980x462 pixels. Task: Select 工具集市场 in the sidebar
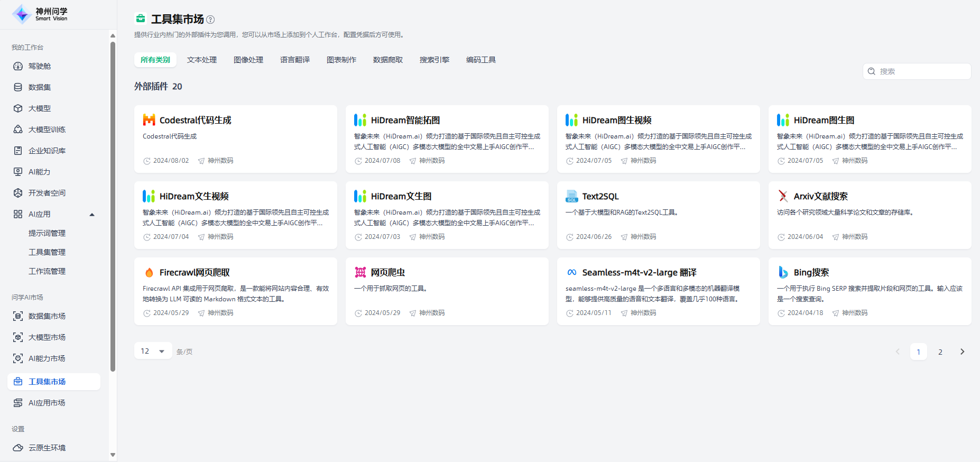tap(54, 382)
